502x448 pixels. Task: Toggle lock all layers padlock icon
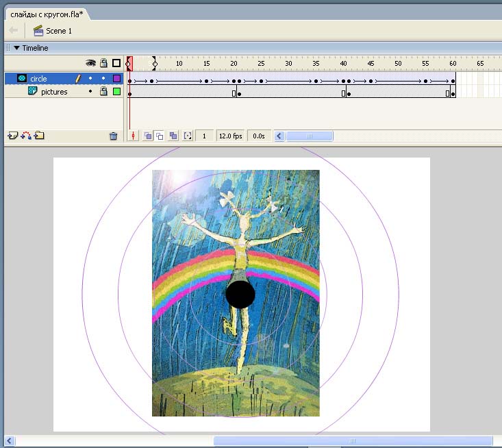pos(103,63)
